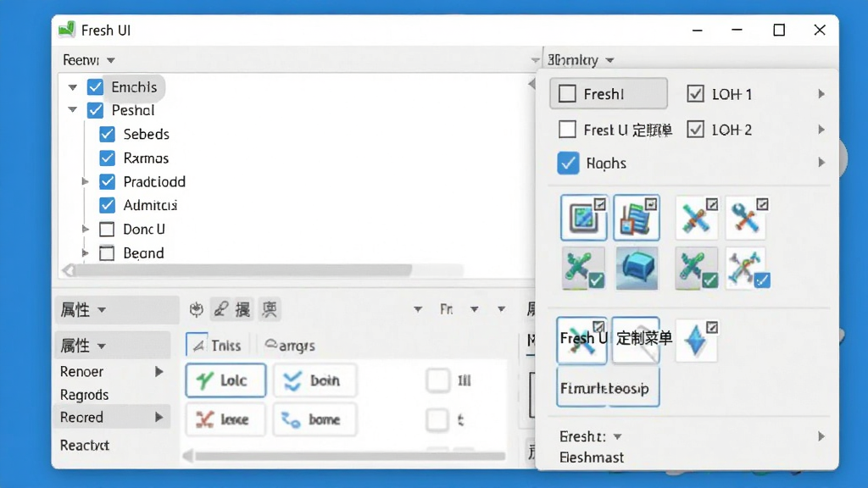The width and height of the screenshot is (868, 488).
Task: Switch to the Tniss tab
Action: (x=218, y=346)
